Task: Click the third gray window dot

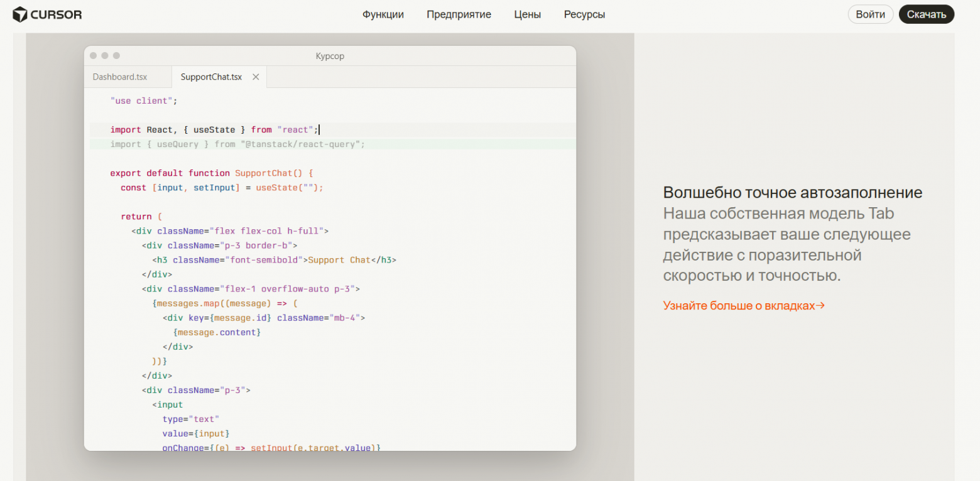Action: [x=116, y=56]
